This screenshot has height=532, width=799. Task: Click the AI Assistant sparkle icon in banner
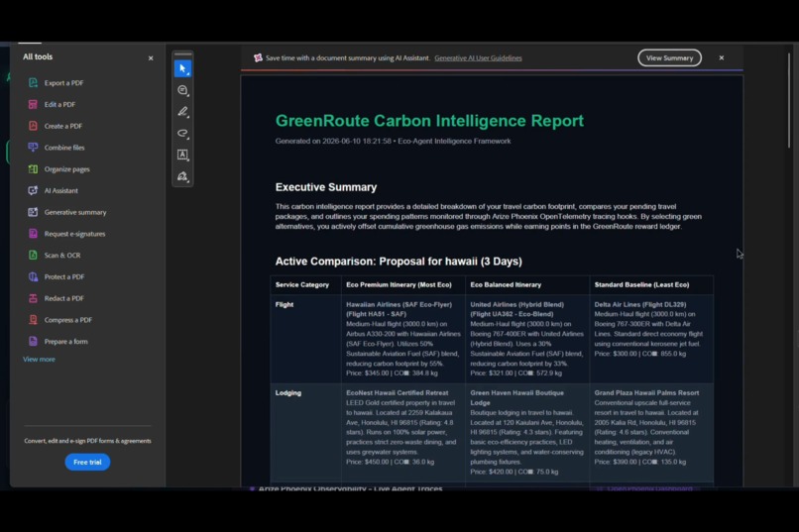(258, 58)
